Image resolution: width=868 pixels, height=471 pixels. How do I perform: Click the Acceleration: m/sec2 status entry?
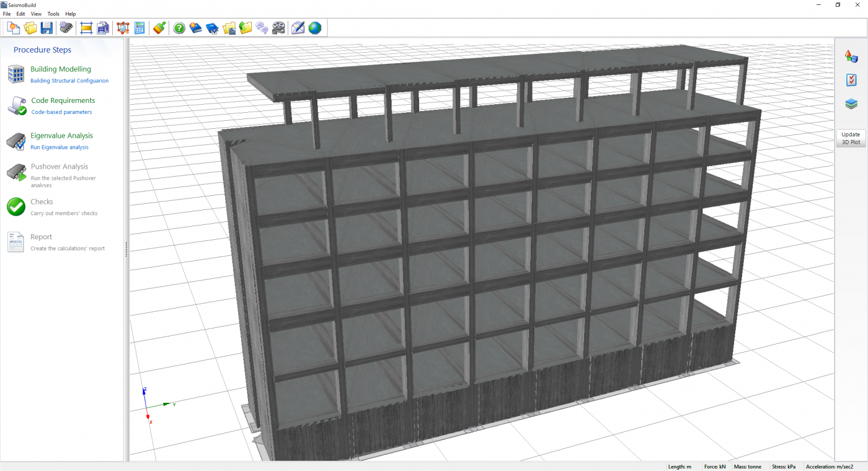[x=830, y=467]
